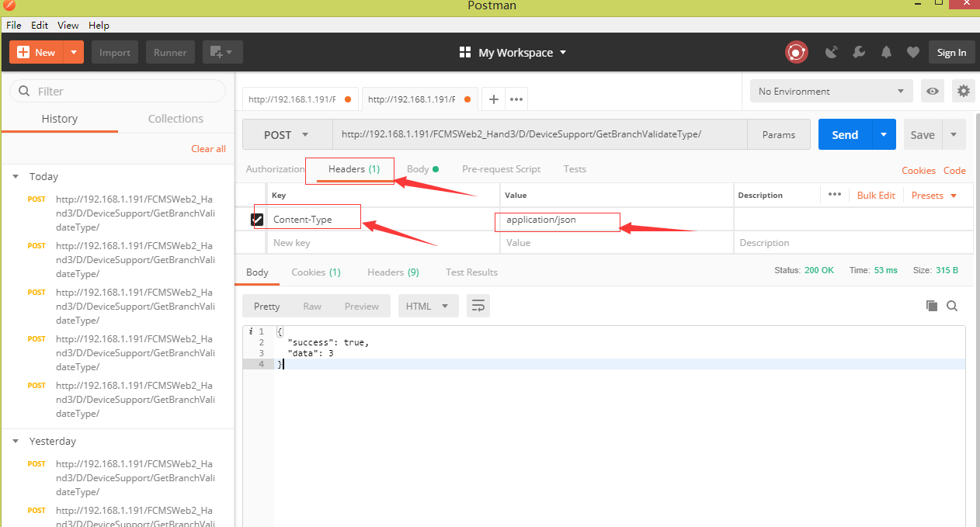The image size is (980, 527).
Task: Open the Edit menu
Action: click(x=40, y=25)
